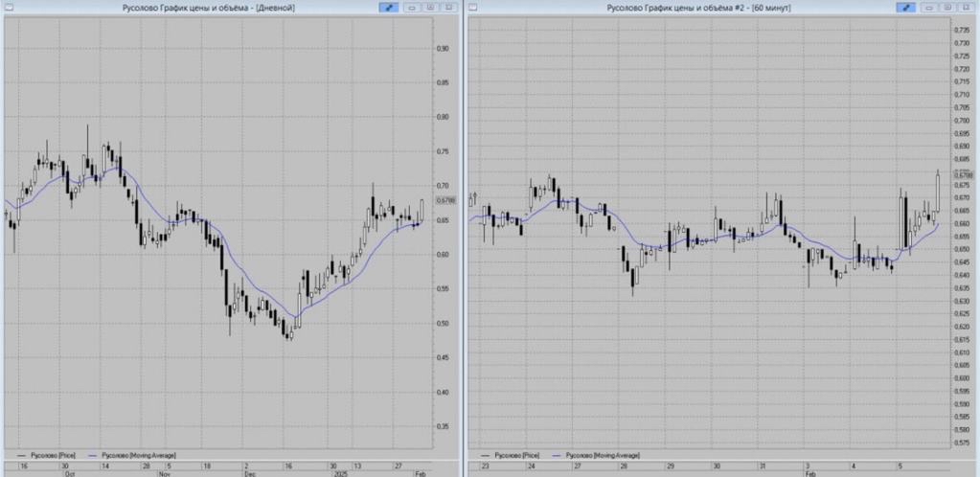Minimize the daily Русолово chart window

[413, 8]
